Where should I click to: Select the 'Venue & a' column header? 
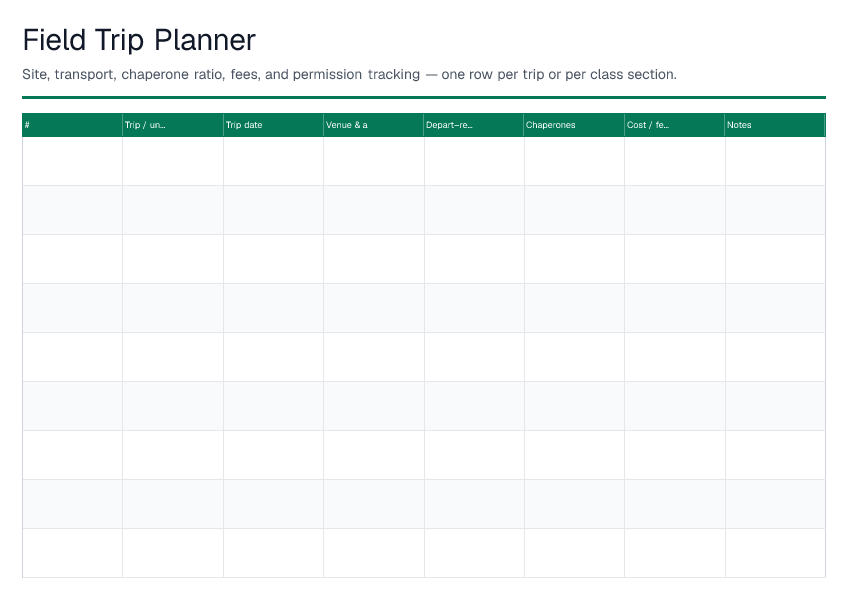374,125
